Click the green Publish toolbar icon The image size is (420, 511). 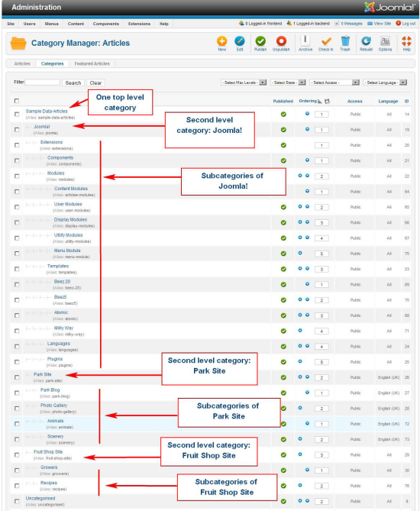pyautogui.click(x=260, y=41)
